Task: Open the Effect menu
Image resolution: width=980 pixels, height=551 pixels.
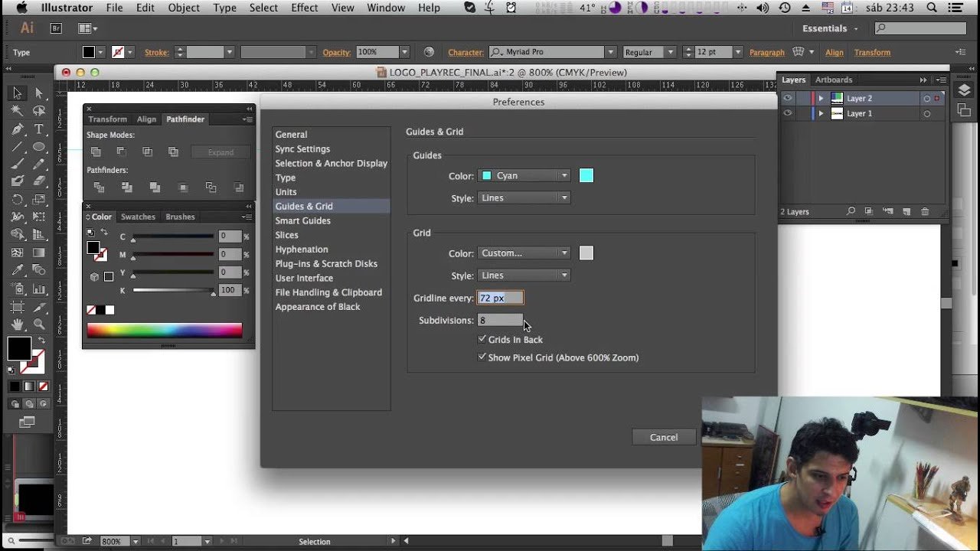Action: [304, 8]
